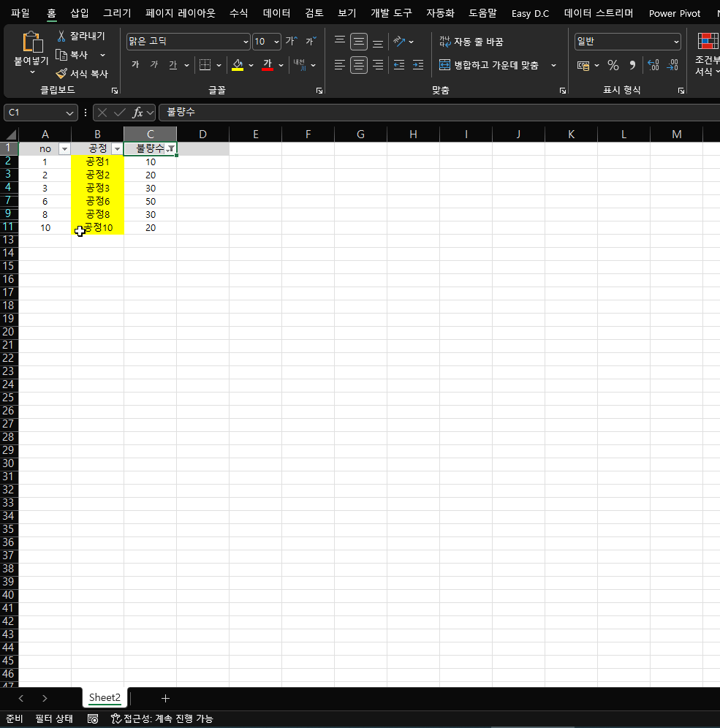
Task: Click the increase decimal places icon
Action: pyautogui.click(x=653, y=66)
